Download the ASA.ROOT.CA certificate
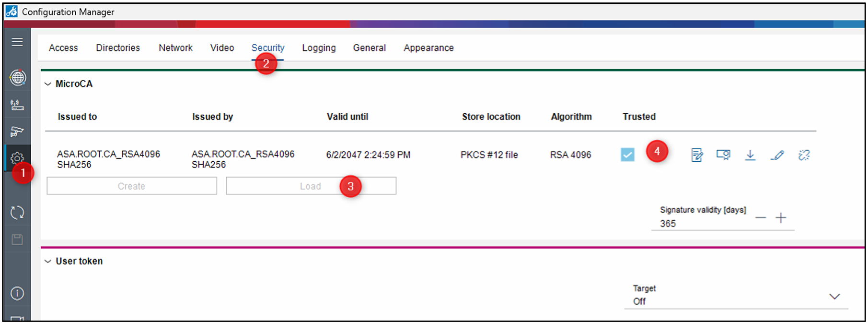The image size is (868, 324). click(750, 155)
